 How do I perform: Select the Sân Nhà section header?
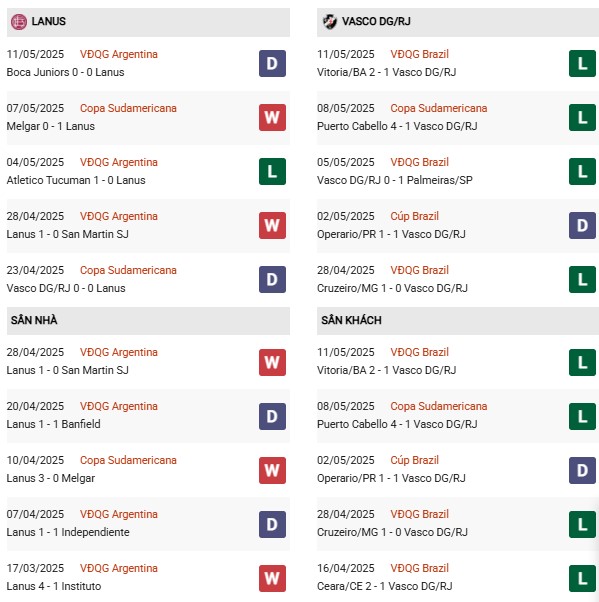point(148,320)
